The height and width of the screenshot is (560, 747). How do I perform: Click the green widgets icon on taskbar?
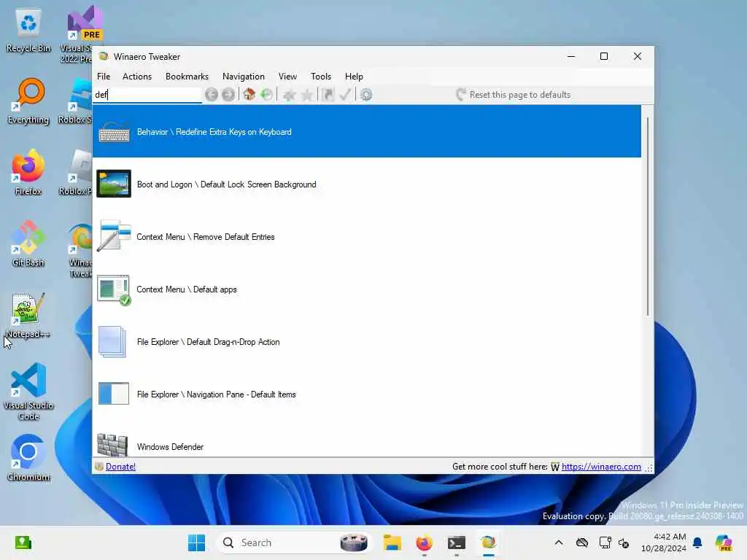[23, 542]
